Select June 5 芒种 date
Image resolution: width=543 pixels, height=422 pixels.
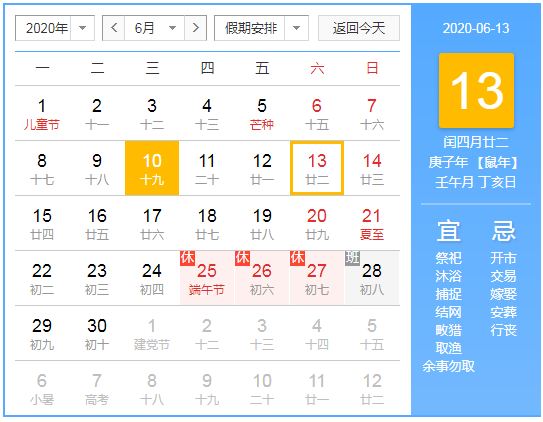point(262,114)
